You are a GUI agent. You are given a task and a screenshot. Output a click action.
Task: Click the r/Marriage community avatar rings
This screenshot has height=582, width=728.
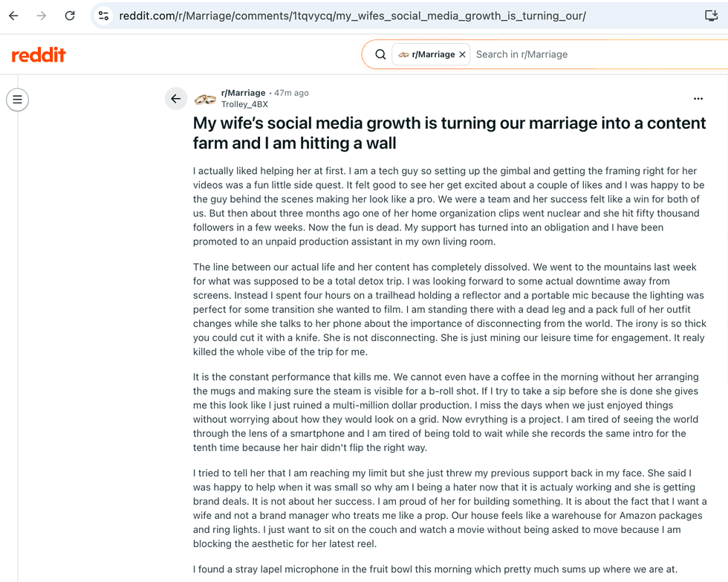(x=205, y=99)
